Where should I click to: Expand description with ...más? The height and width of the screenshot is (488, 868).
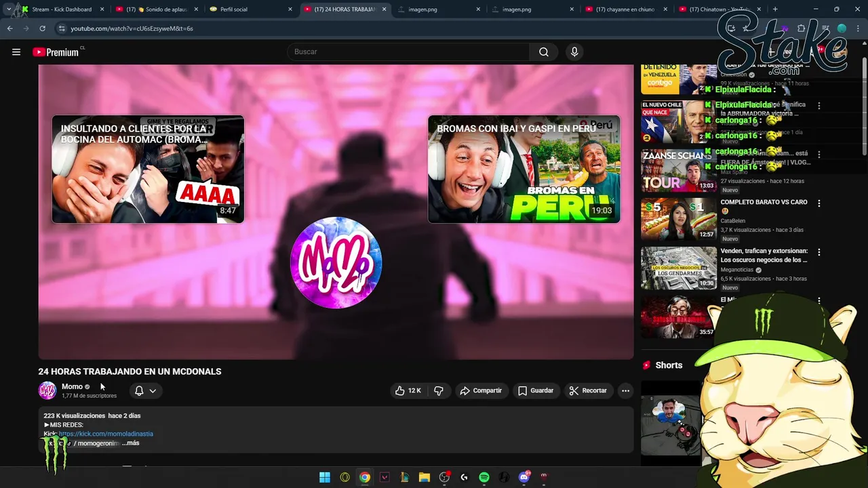click(131, 443)
